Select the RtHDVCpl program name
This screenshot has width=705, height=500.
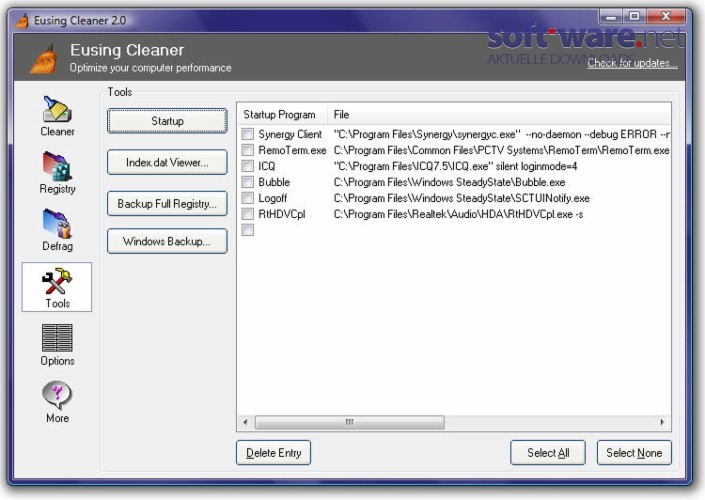point(281,214)
